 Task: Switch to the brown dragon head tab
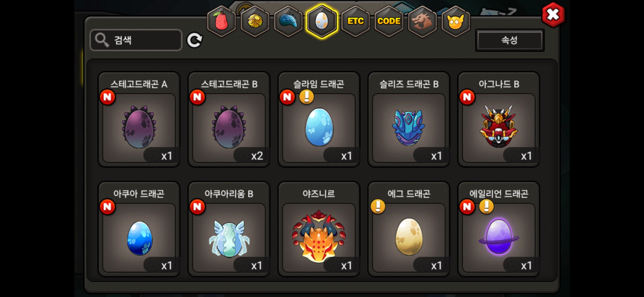tap(422, 21)
